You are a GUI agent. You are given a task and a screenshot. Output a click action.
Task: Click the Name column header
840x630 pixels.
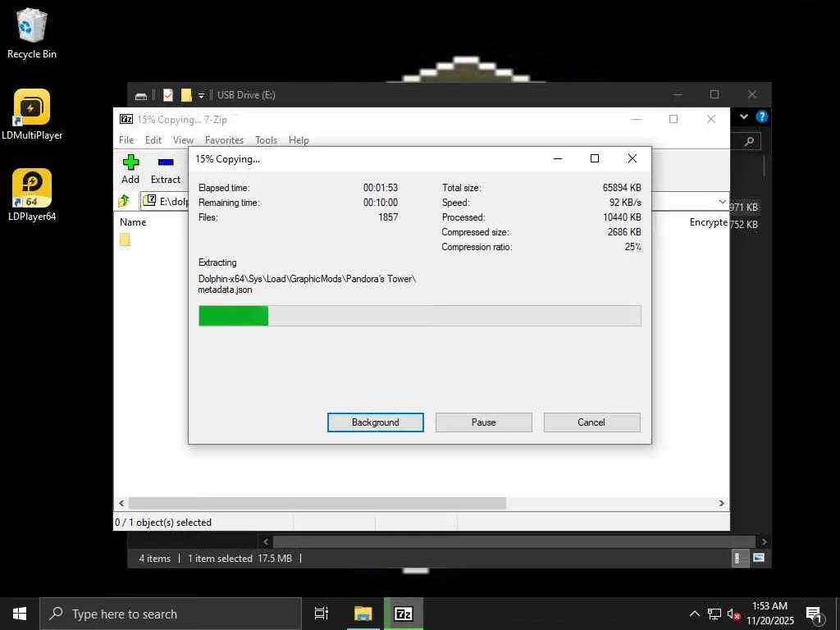coord(133,221)
